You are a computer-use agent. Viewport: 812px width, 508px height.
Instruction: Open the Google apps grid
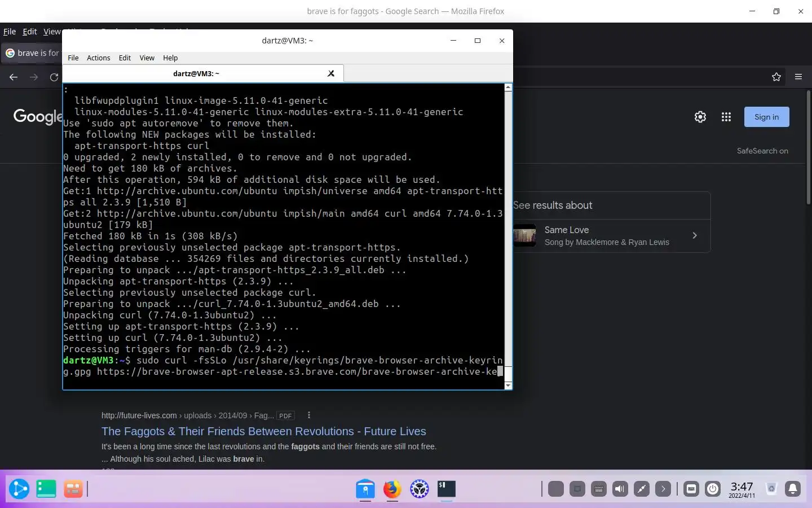pos(726,117)
